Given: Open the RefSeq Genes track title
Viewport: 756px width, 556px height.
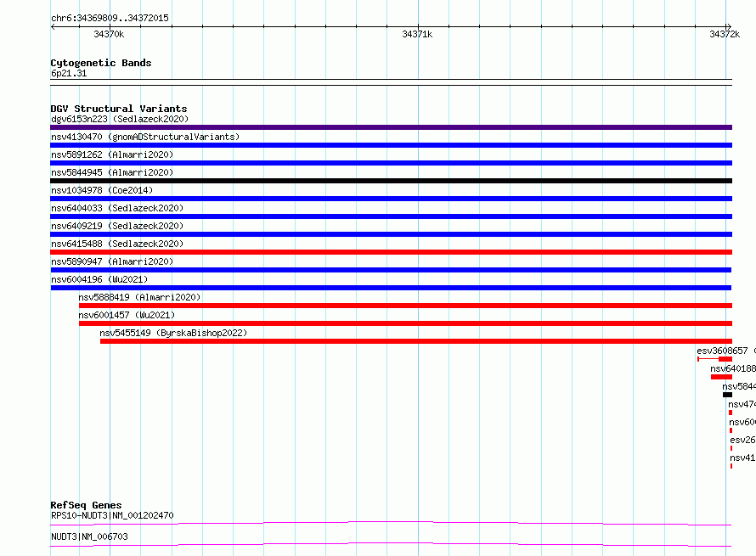Looking at the screenshot, I should 87,505.
